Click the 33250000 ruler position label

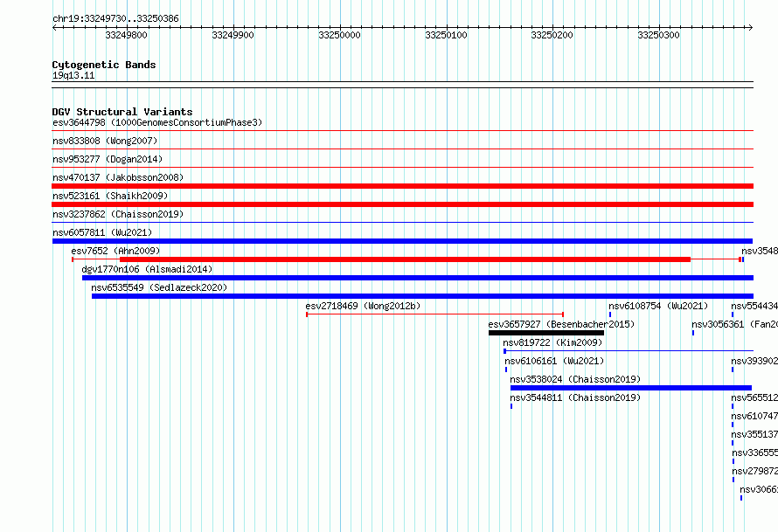(x=339, y=35)
